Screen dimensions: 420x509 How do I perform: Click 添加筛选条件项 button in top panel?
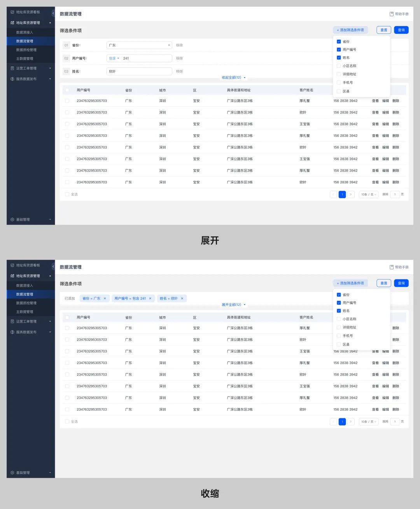[350, 30]
